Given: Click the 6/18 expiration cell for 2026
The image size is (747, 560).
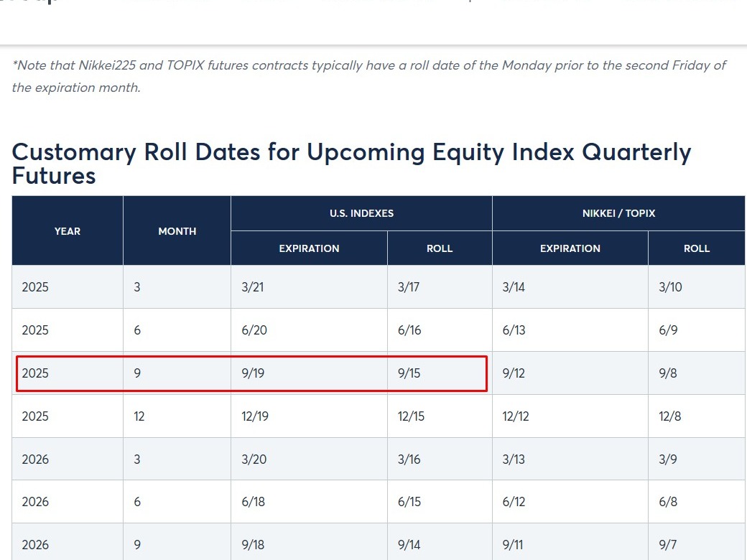Looking at the screenshot, I should tap(254, 502).
